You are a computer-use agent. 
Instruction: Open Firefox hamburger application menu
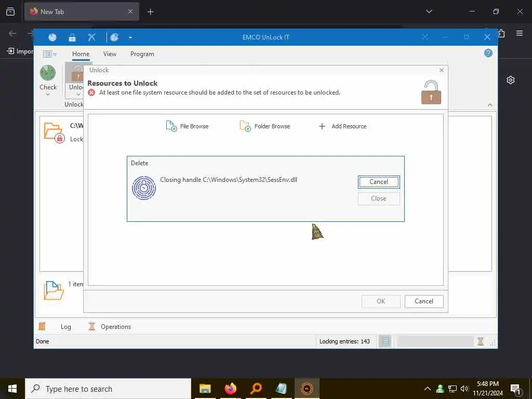coord(520,33)
